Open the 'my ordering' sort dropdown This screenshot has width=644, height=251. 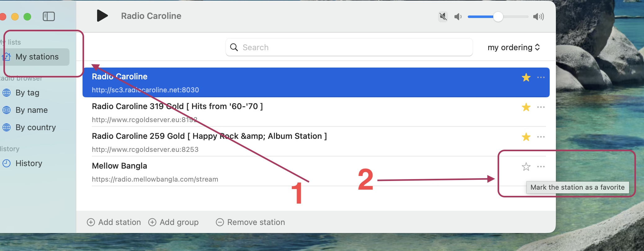514,47
